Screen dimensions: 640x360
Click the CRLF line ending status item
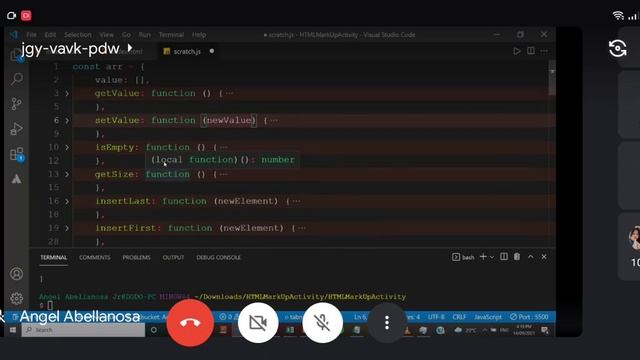(x=459, y=317)
